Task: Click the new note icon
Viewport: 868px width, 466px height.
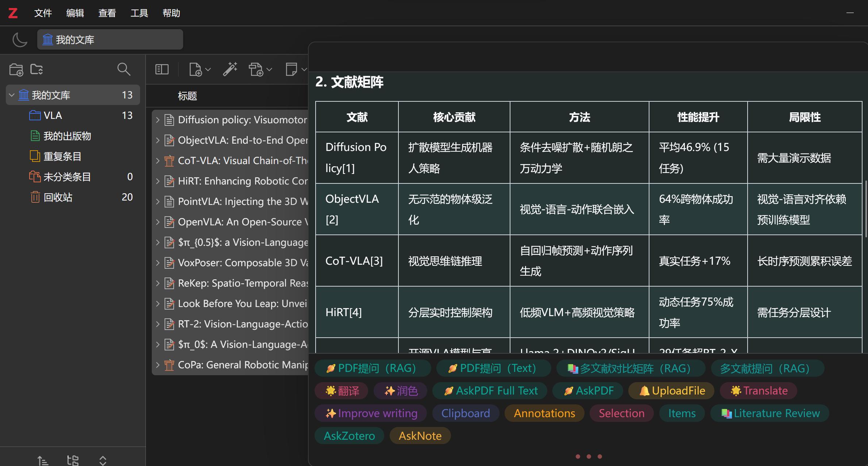Action: 292,69
